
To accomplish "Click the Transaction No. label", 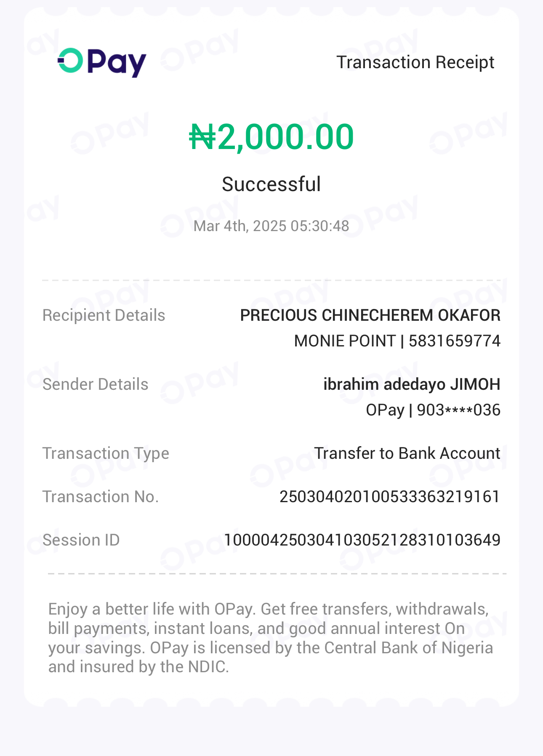I will pos(101,497).
